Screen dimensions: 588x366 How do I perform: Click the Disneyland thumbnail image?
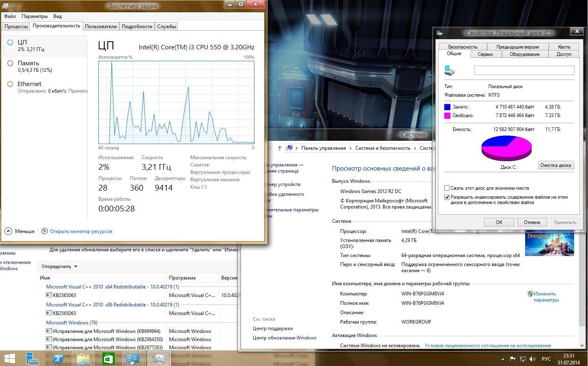[x=549, y=244]
